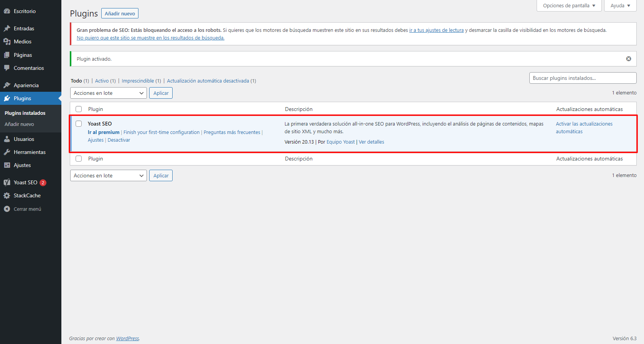
Task: Open bottom 'Acciones en lote' dropdown
Action: click(109, 175)
